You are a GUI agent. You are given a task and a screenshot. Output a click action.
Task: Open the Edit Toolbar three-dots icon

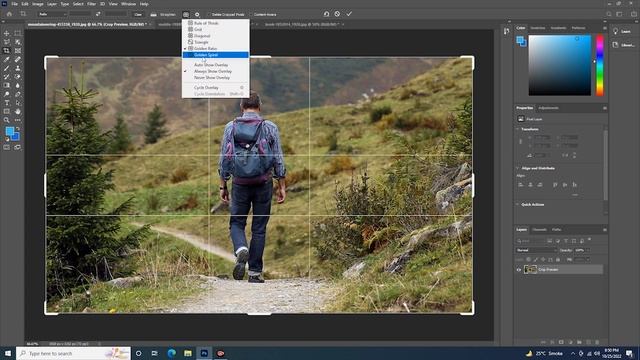point(18,120)
